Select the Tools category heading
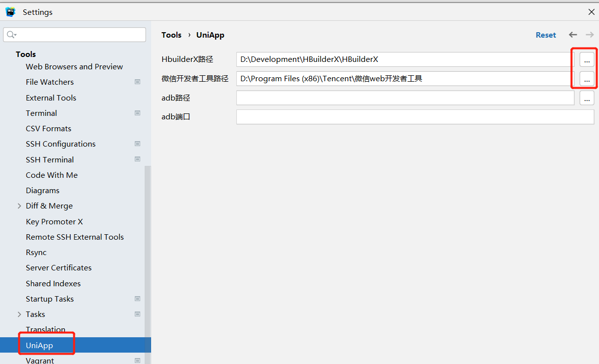Image resolution: width=599 pixels, height=364 pixels. 26,54
